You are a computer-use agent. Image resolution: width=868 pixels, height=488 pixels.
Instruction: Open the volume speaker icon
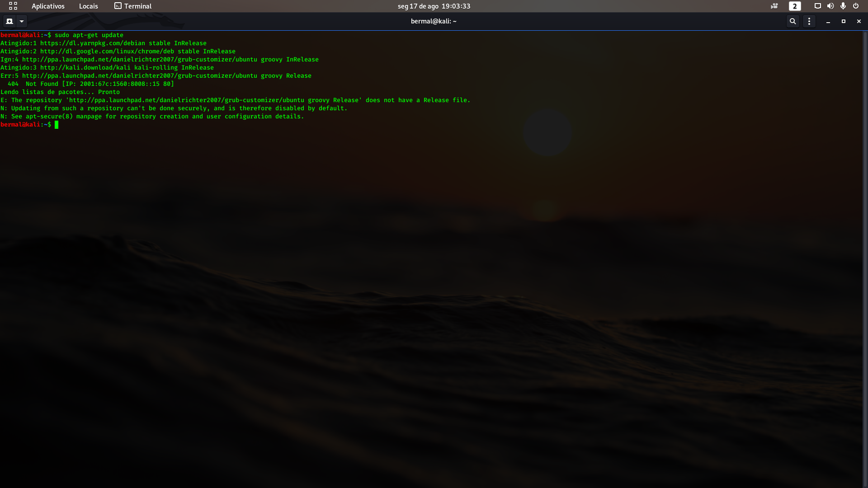click(830, 6)
